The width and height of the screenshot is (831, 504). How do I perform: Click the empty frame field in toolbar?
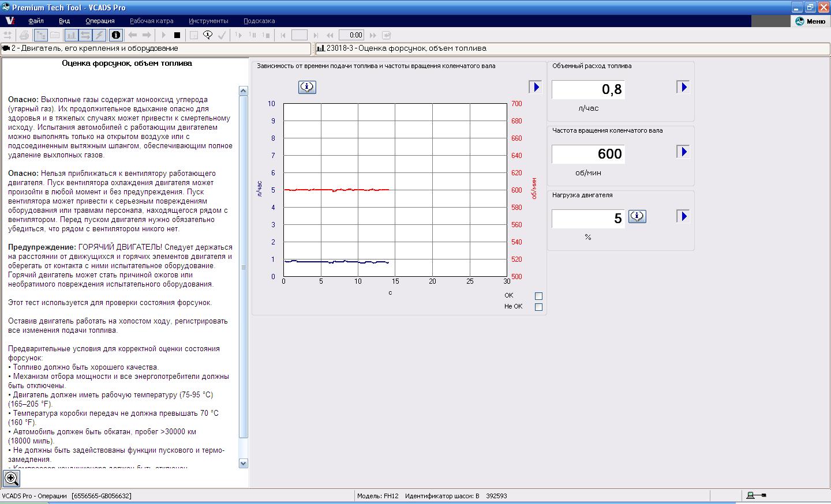[300, 35]
